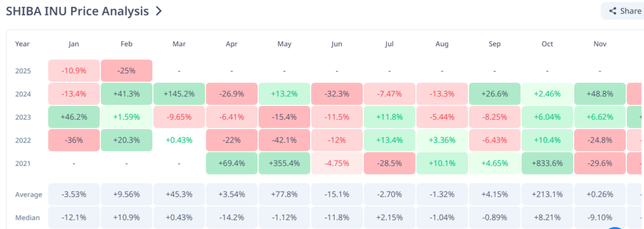Click the -14.2% April median cell
The height and width of the screenshot is (229, 644).
[x=232, y=217]
